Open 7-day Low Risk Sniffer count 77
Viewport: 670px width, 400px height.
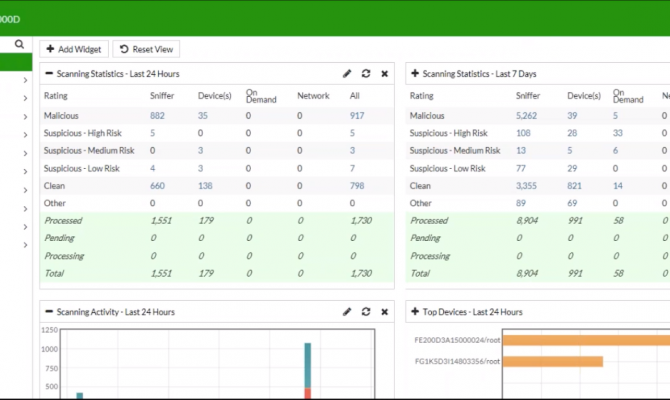tap(521, 168)
